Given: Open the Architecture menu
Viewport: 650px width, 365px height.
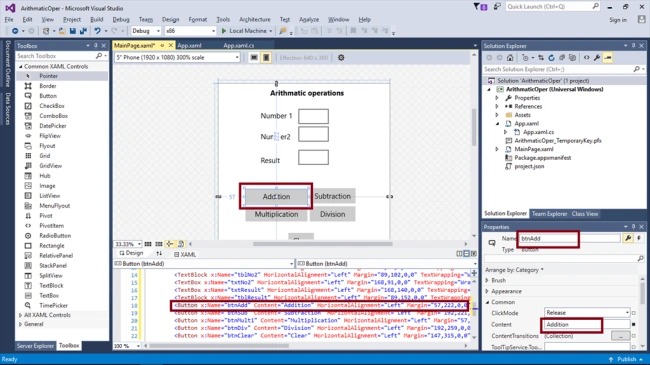Looking at the screenshot, I should [x=255, y=19].
